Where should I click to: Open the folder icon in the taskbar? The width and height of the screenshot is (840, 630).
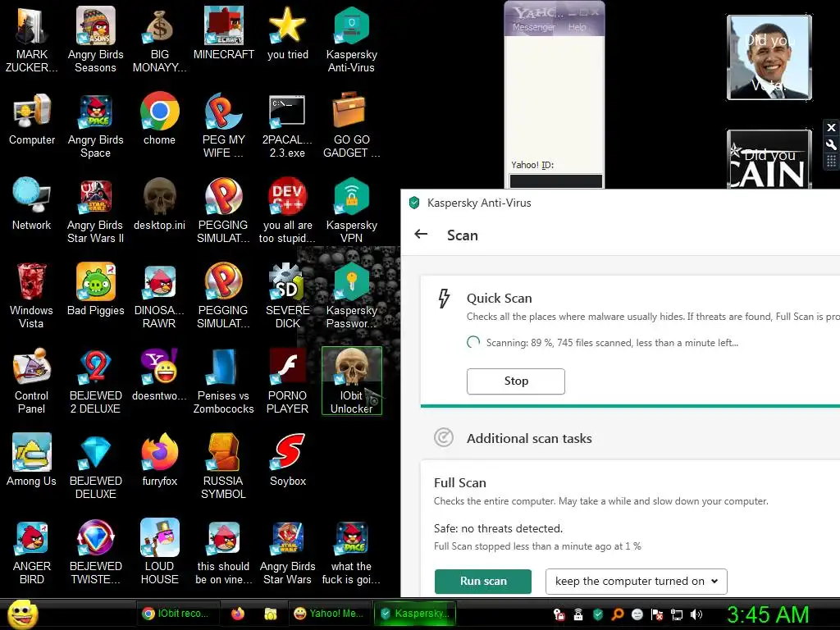tap(271, 614)
